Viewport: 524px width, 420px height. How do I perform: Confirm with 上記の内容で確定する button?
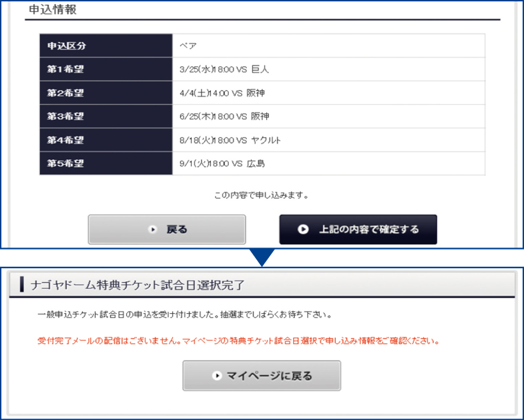(358, 230)
